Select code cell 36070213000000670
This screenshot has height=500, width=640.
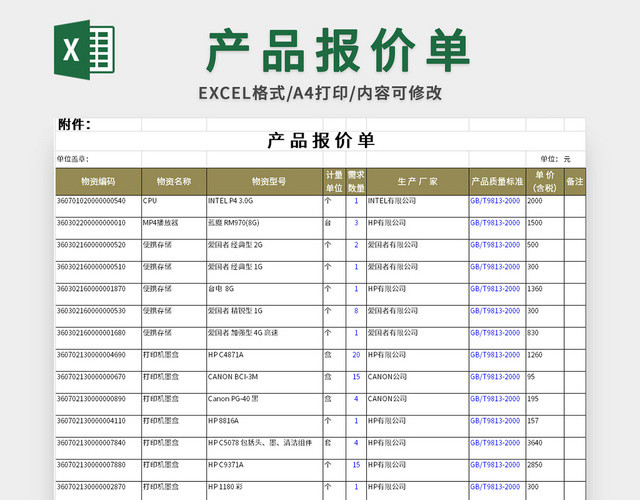pos(98,382)
